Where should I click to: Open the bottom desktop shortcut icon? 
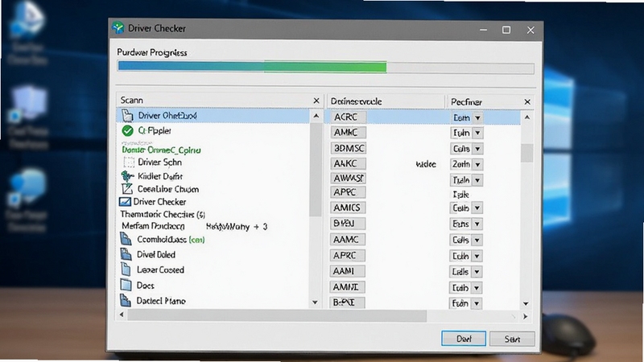[x=27, y=187]
